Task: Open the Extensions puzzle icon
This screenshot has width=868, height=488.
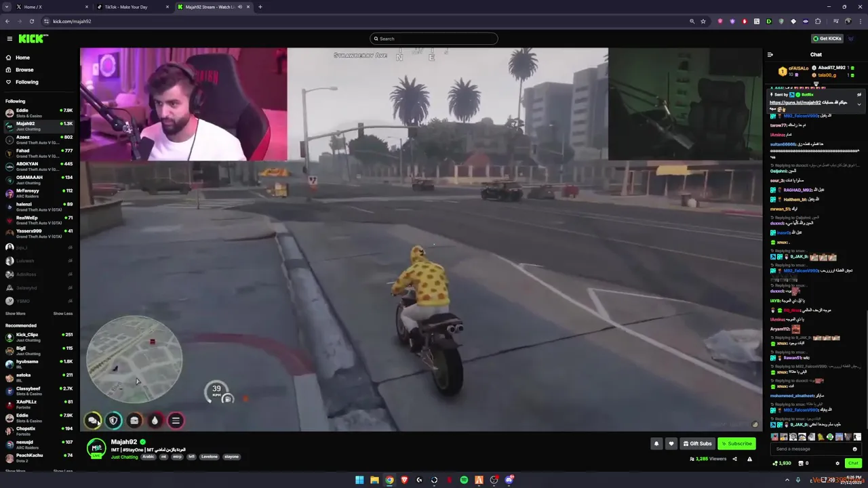Action: click(818, 21)
